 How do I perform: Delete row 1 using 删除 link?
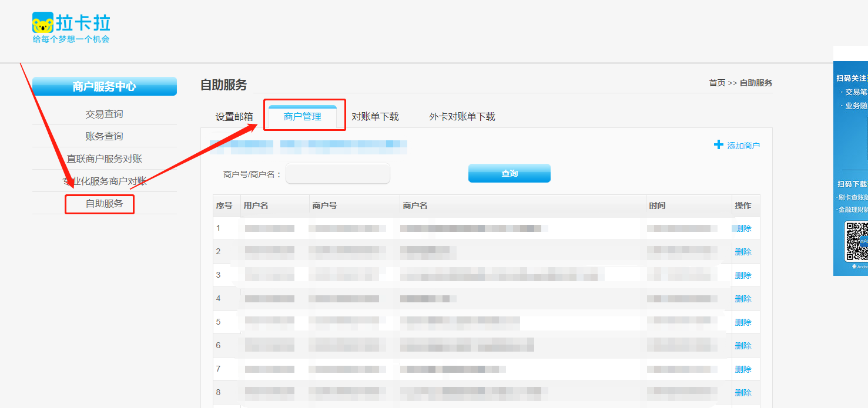coord(743,228)
